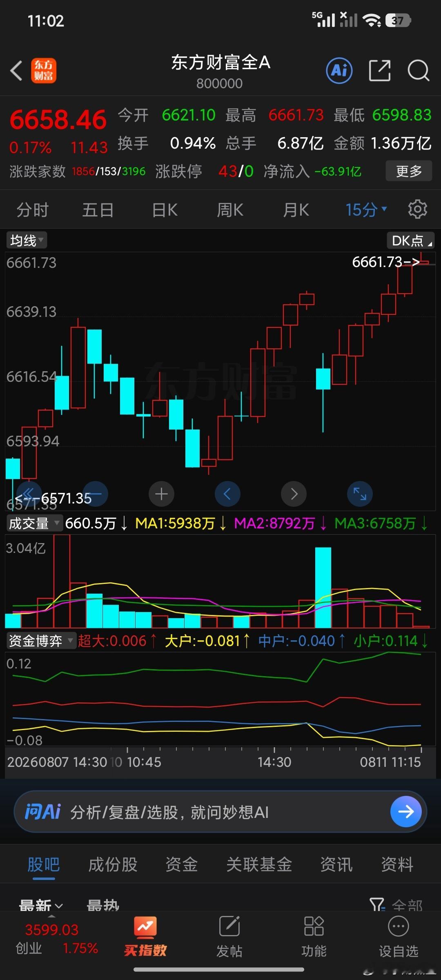Move chart right with grey chevron button
This screenshot has height=980, width=441.
tap(294, 494)
